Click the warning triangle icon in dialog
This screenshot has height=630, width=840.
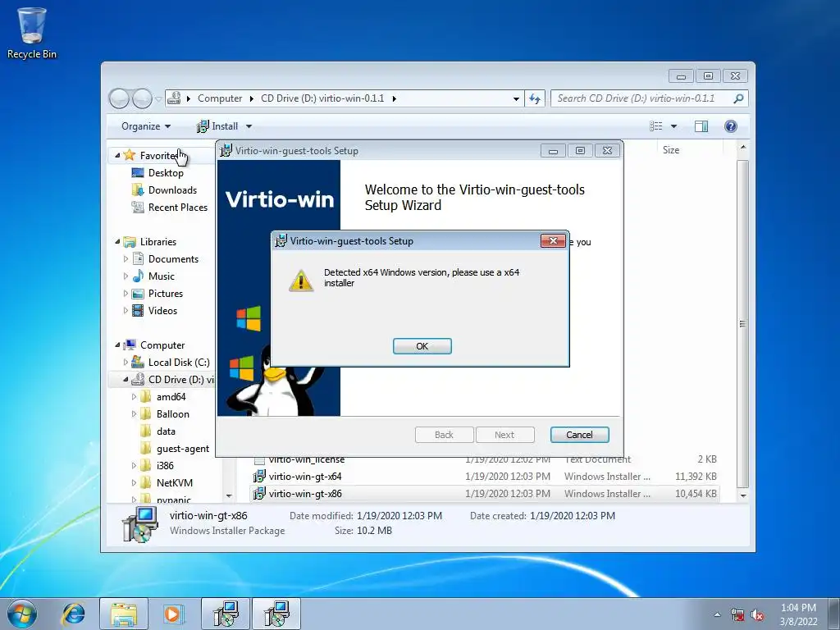point(301,281)
